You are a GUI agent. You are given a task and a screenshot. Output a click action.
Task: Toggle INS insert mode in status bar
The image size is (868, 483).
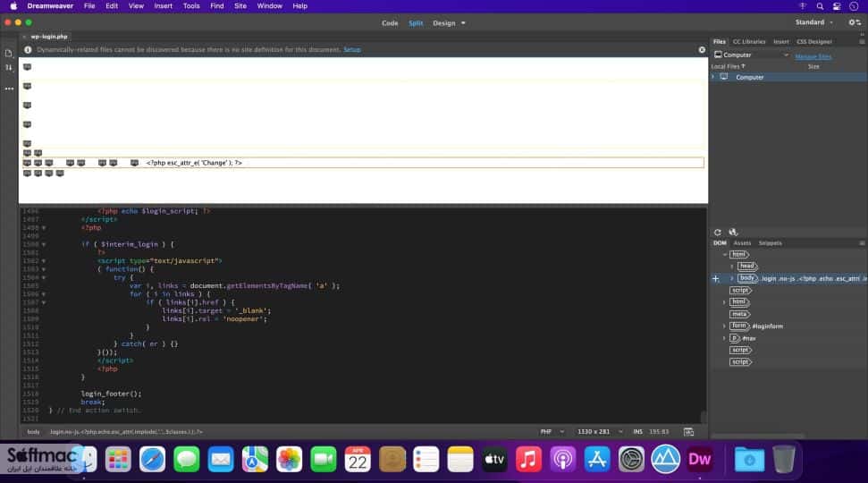tap(637, 431)
